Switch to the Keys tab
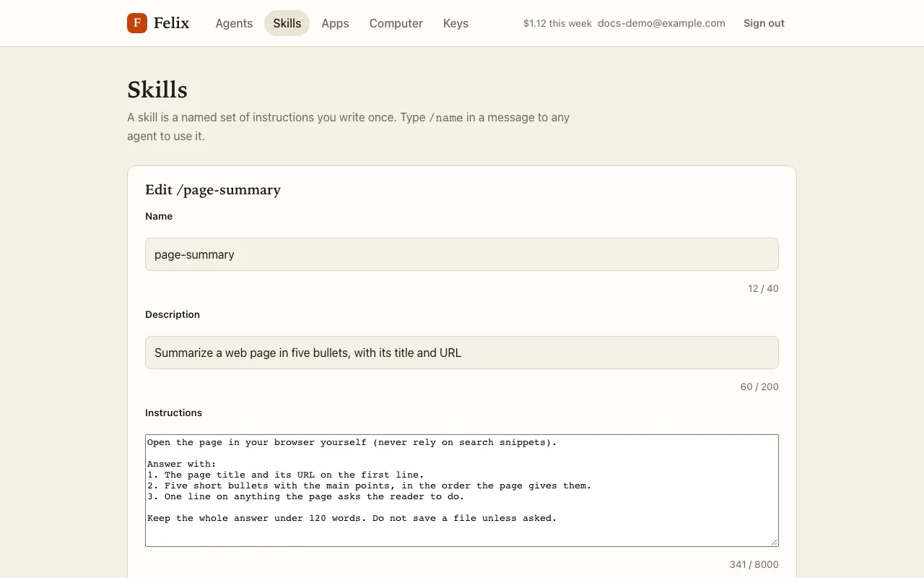This screenshot has height=578, width=924. 456,23
